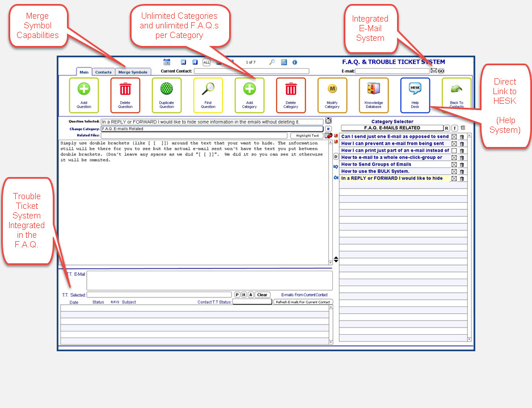Open the Change Category field dropdown
Image resolution: width=532 pixels, height=408 pixels.
(211, 129)
